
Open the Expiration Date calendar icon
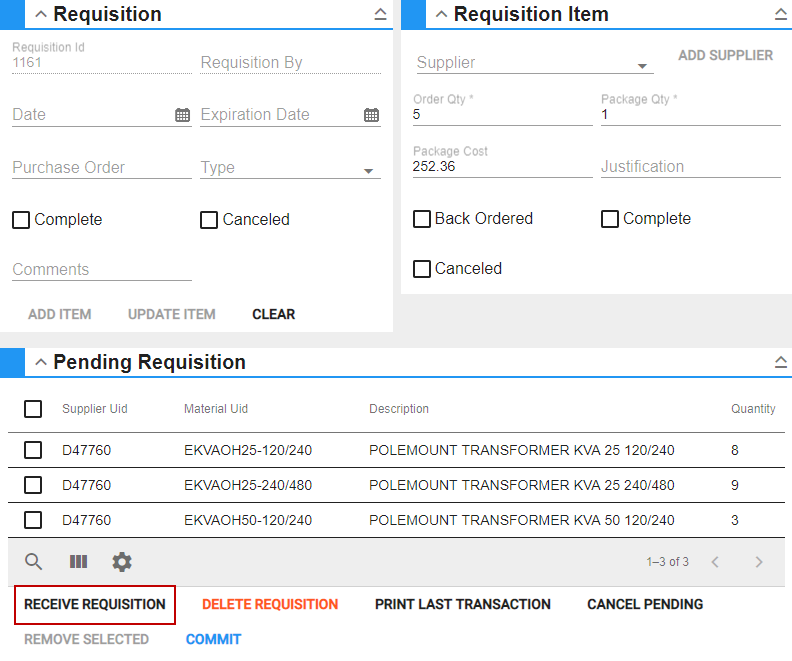[x=371, y=115]
